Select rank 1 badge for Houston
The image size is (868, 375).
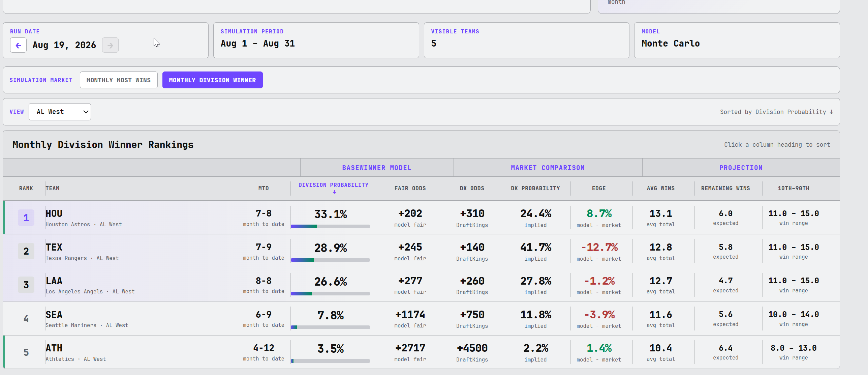26,218
